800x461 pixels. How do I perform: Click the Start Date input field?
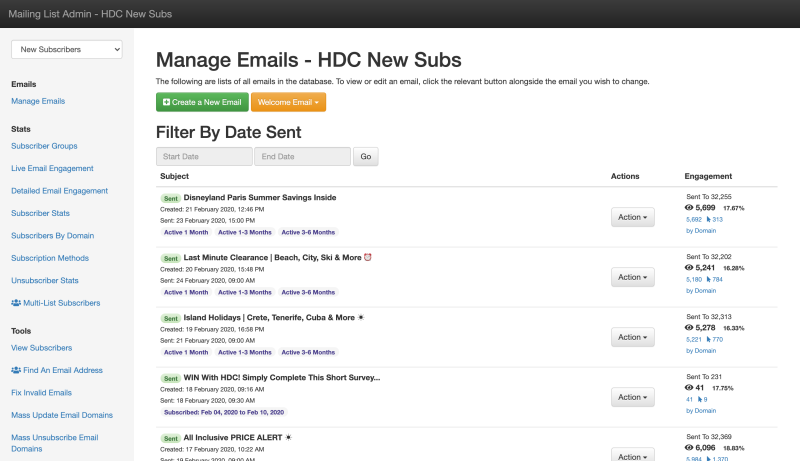click(x=204, y=157)
